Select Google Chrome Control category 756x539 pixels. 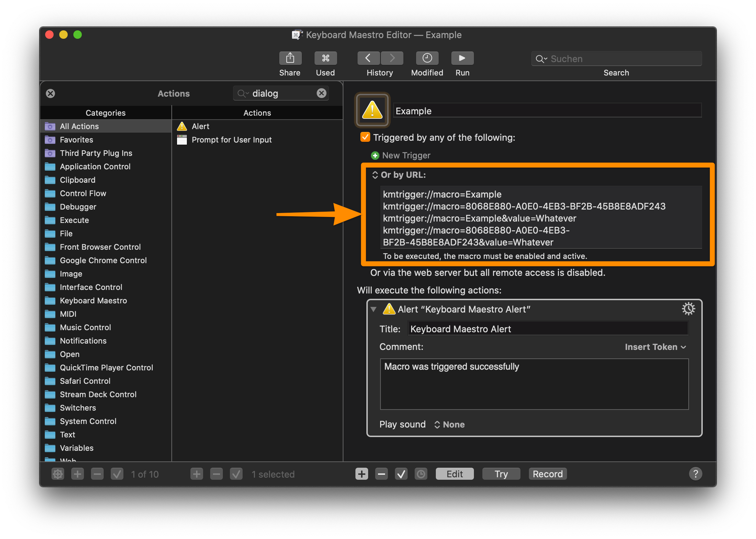click(106, 260)
